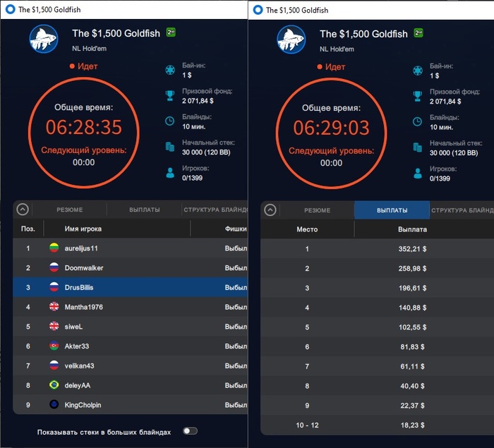Click the Brazilian flag next to deleyAA
494x448 pixels.
pyautogui.click(x=54, y=385)
